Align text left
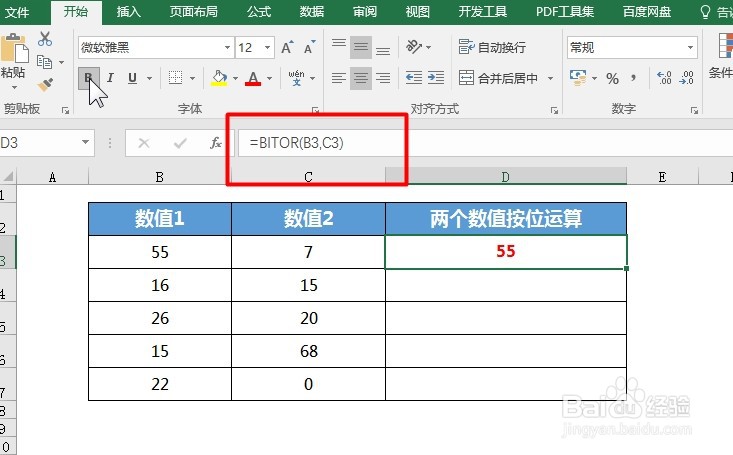The width and height of the screenshot is (733, 455). click(338, 78)
